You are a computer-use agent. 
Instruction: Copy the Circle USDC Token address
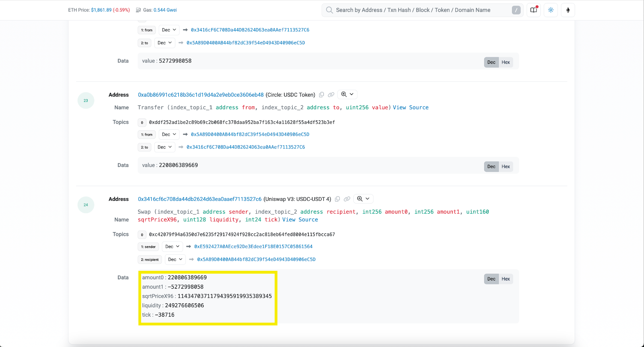(x=322, y=95)
